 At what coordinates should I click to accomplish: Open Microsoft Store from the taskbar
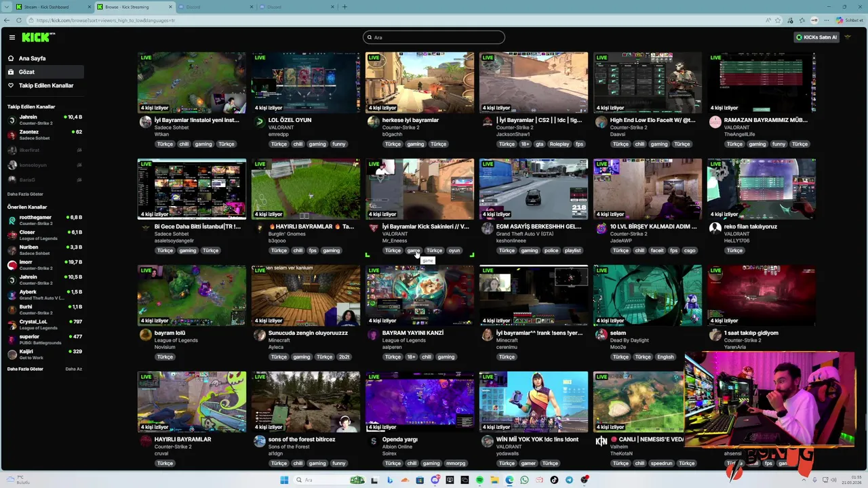click(420, 480)
